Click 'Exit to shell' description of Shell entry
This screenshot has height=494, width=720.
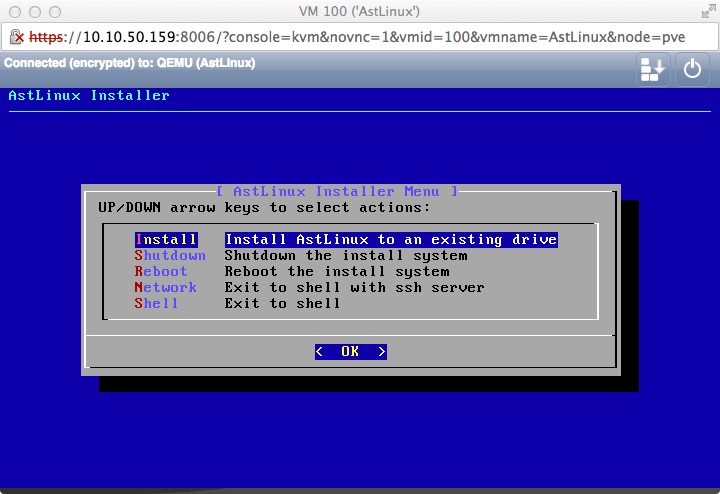(282, 304)
